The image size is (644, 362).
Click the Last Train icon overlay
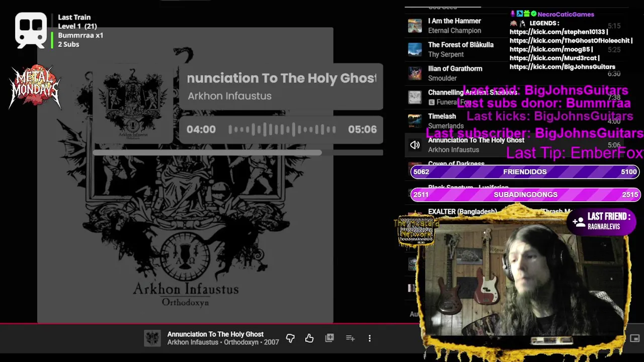31,30
